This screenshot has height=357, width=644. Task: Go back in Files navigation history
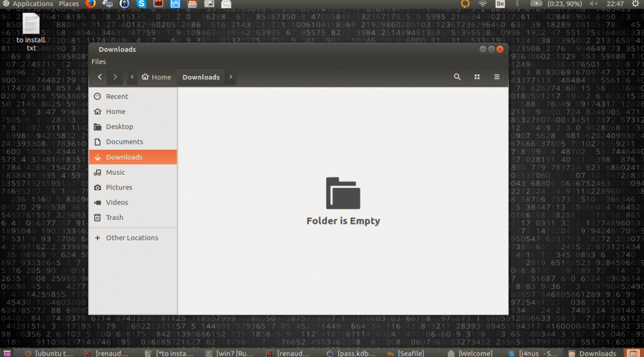click(x=100, y=77)
